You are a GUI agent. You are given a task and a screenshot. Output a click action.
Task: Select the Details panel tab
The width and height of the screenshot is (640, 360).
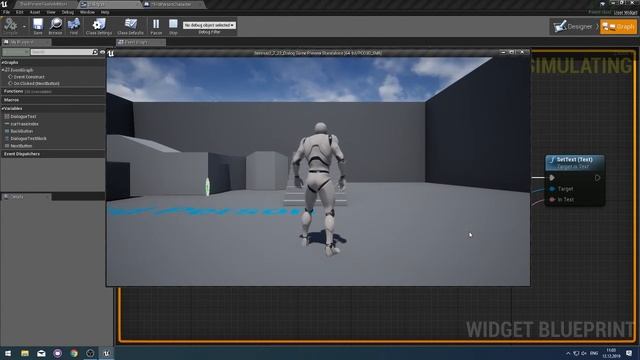click(26, 197)
